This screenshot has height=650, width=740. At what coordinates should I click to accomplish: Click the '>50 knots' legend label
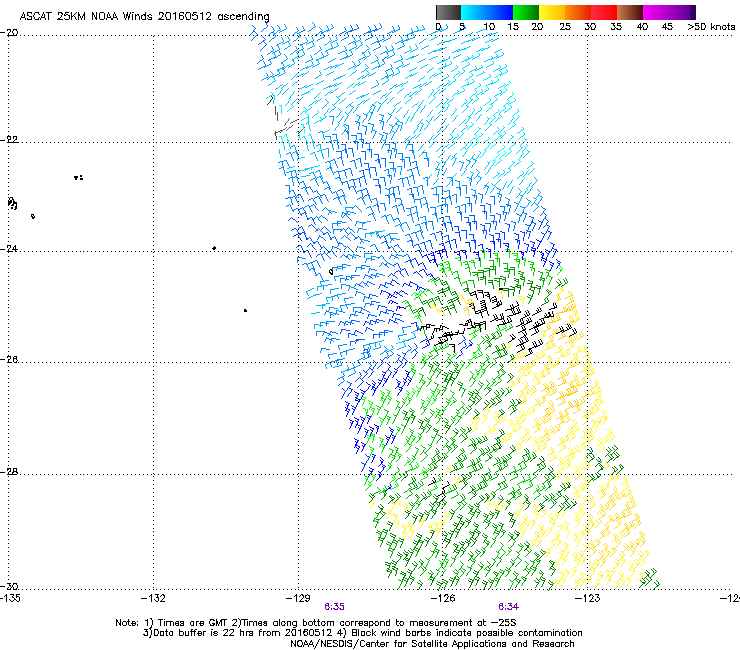pos(711,27)
